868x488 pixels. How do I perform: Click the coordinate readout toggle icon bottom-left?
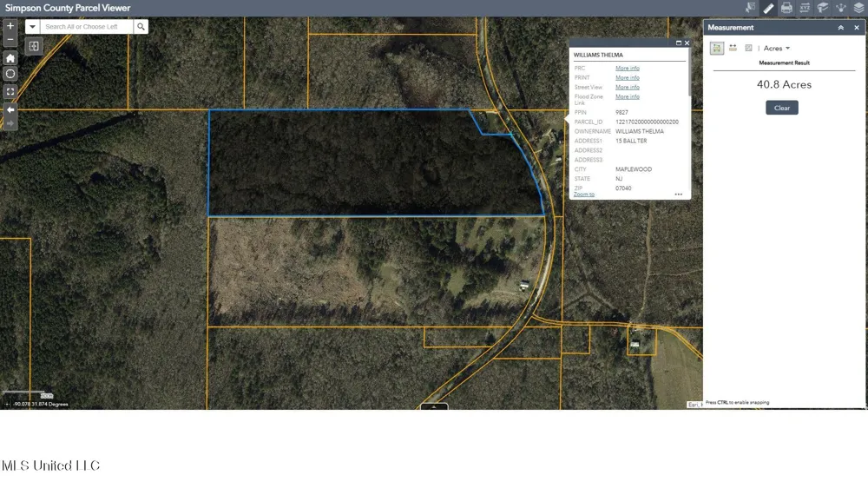pos(7,405)
